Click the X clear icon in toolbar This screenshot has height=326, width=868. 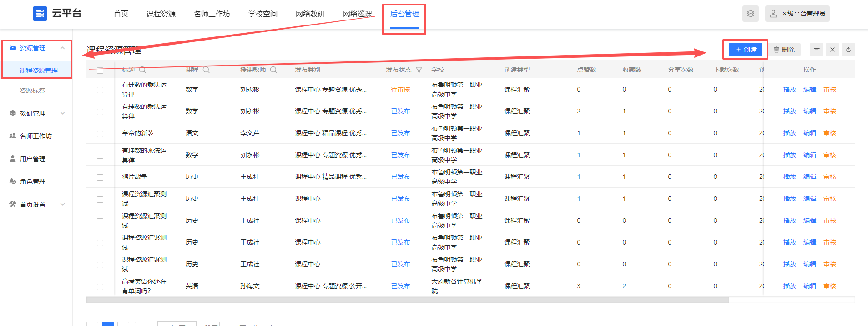(x=833, y=50)
